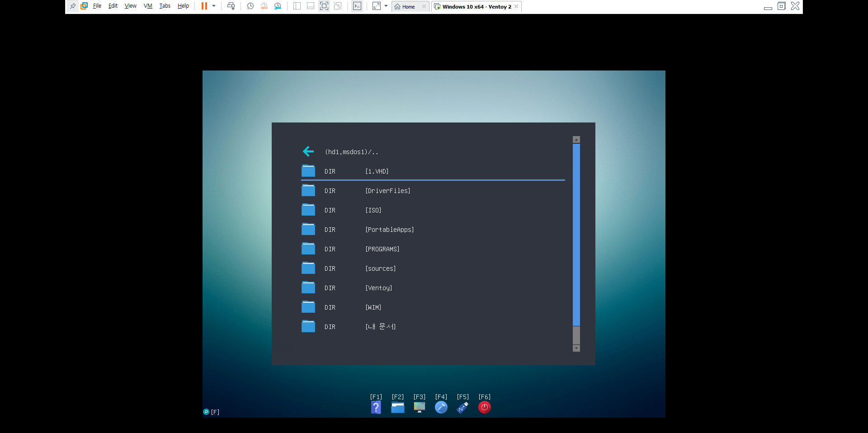Click the folder icon for PortableApps
Image resolution: width=868 pixels, height=433 pixels.
click(x=308, y=229)
